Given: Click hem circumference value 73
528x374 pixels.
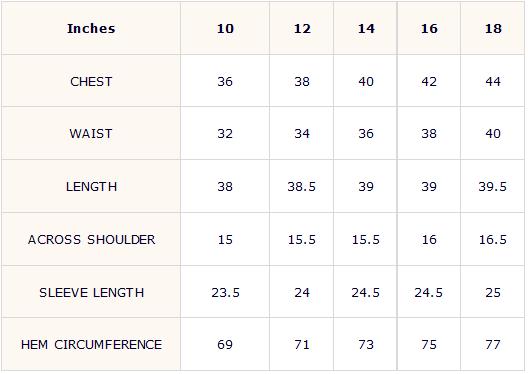Looking at the screenshot, I should 366,345.
